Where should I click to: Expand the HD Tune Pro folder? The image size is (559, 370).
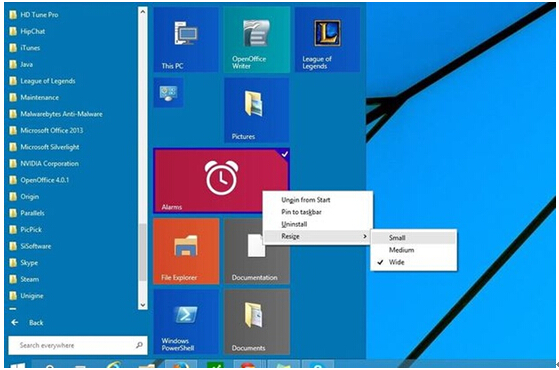(x=34, y=15)
